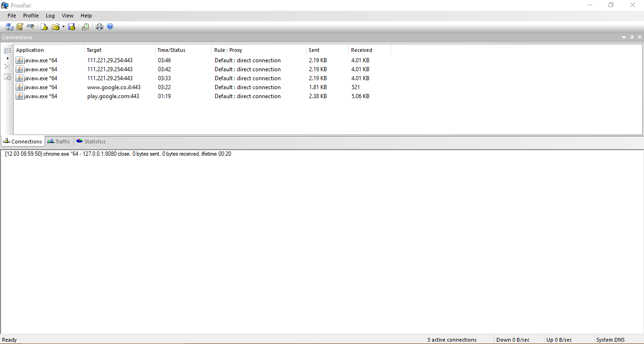
Task: Create a new profile via toolbar icon
Action: [x=44, y=26]
